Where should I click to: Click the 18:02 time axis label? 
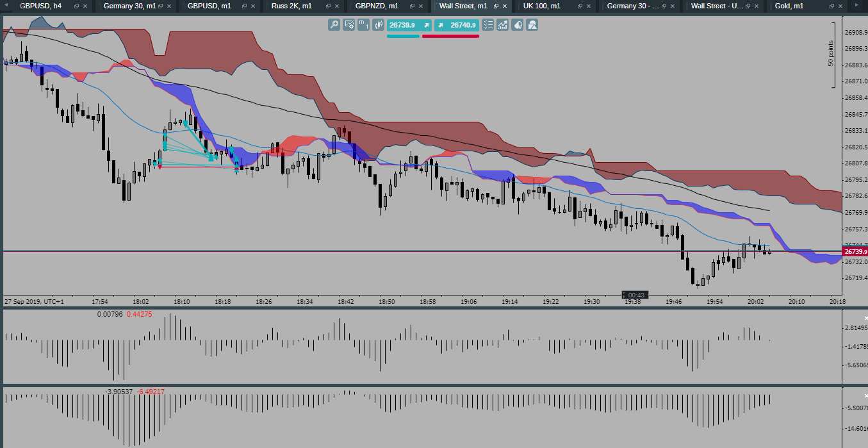[141, 301]
